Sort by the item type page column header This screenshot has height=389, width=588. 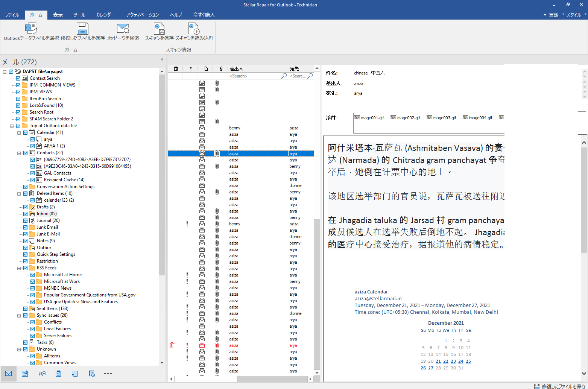206,69
